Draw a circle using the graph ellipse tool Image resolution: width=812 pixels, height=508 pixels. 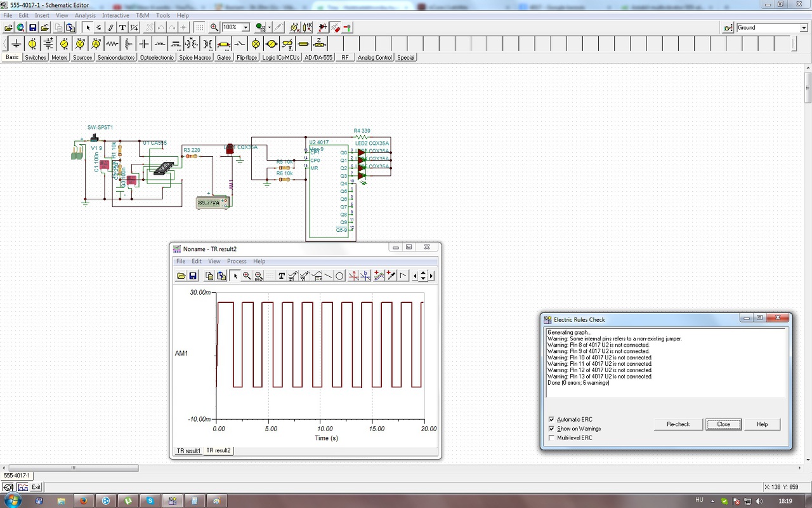339,276
